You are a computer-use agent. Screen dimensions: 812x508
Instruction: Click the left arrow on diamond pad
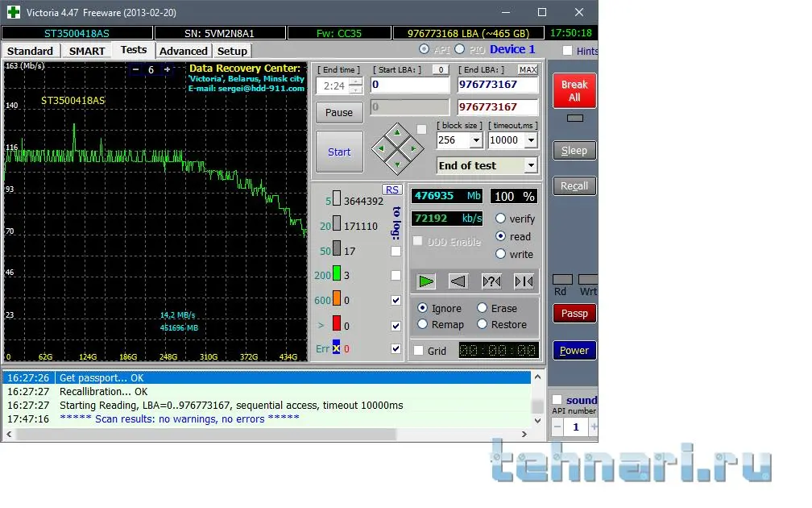382,148
